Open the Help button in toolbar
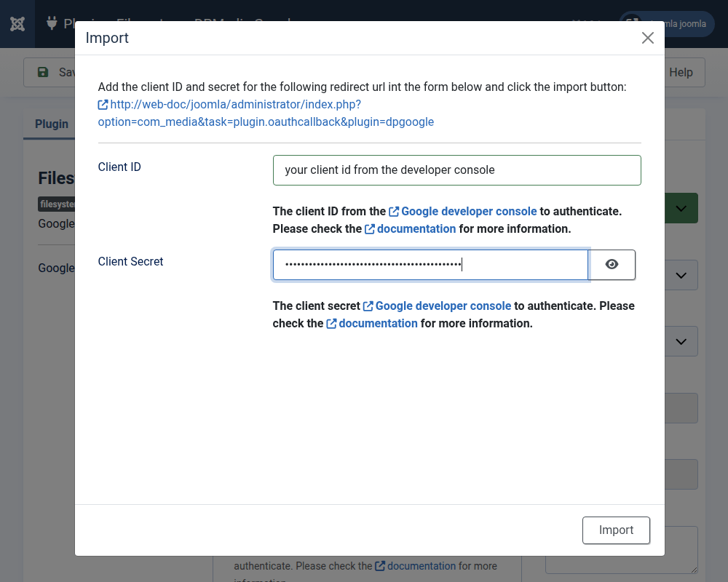Screen dimensions: 728x582 (x=681, y=72)
